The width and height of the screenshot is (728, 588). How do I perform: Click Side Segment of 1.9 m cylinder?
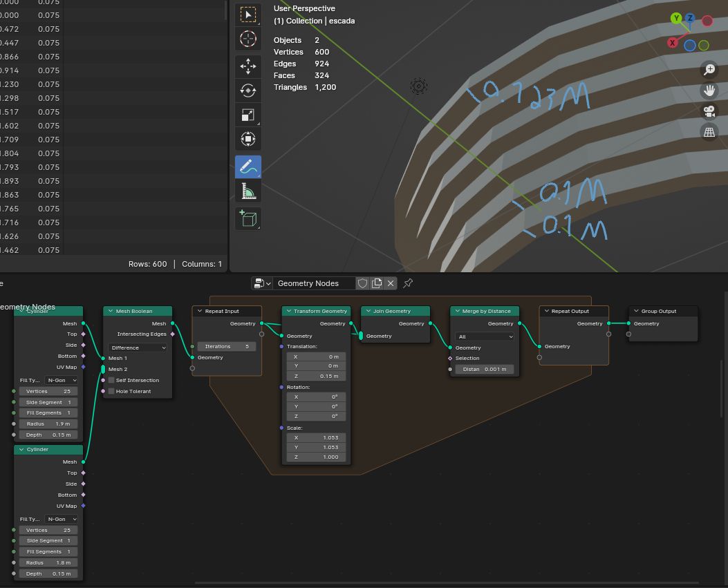tap(48, 402)
